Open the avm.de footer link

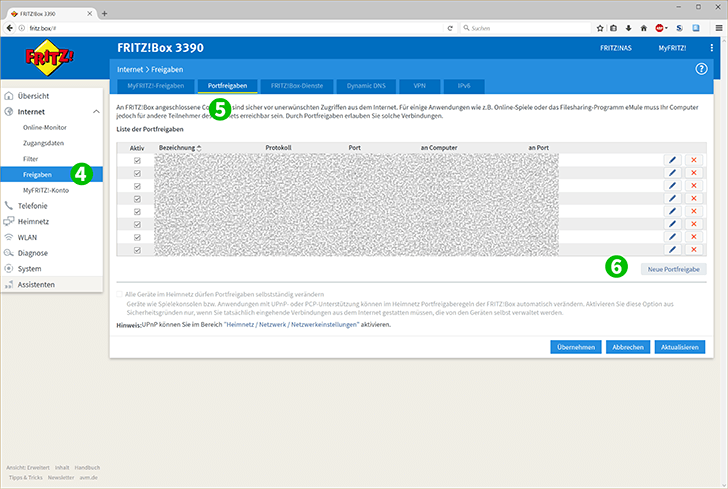pos(88,477)
